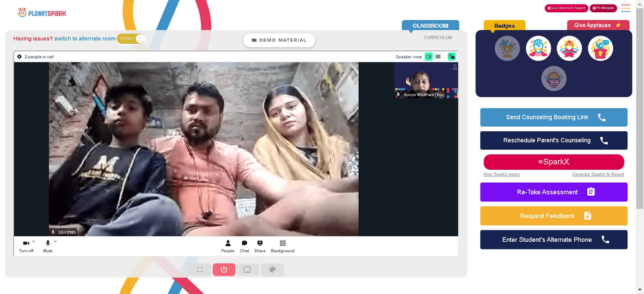This screenshot has width=644, height=294.
Task: Click Re-Take Assessment
Action: coord(554,192)
